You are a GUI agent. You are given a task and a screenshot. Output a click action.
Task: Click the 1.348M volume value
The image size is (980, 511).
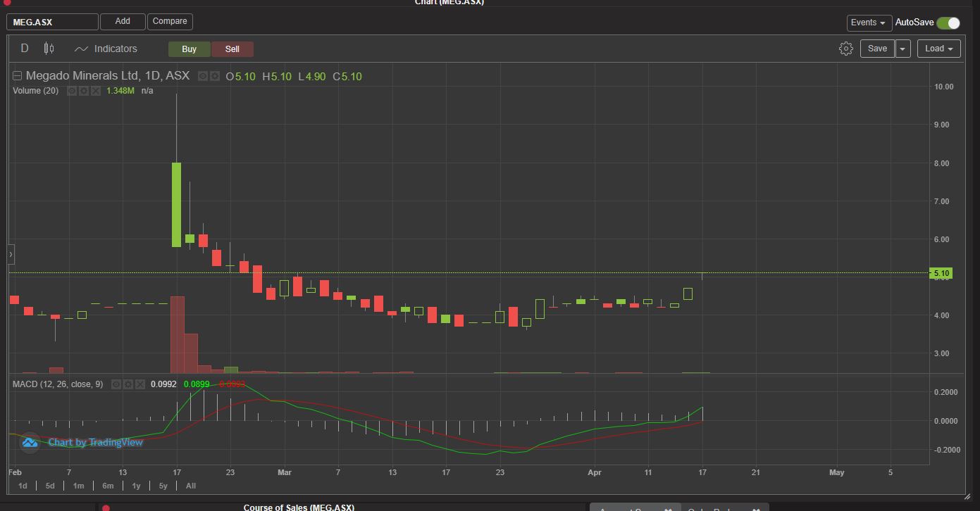120,91
